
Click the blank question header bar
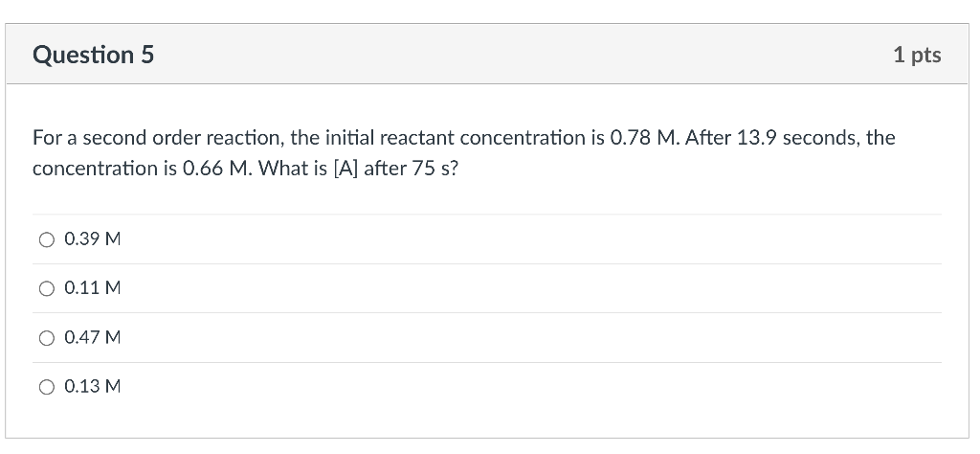pyautogui.click(x=517, y=56)
